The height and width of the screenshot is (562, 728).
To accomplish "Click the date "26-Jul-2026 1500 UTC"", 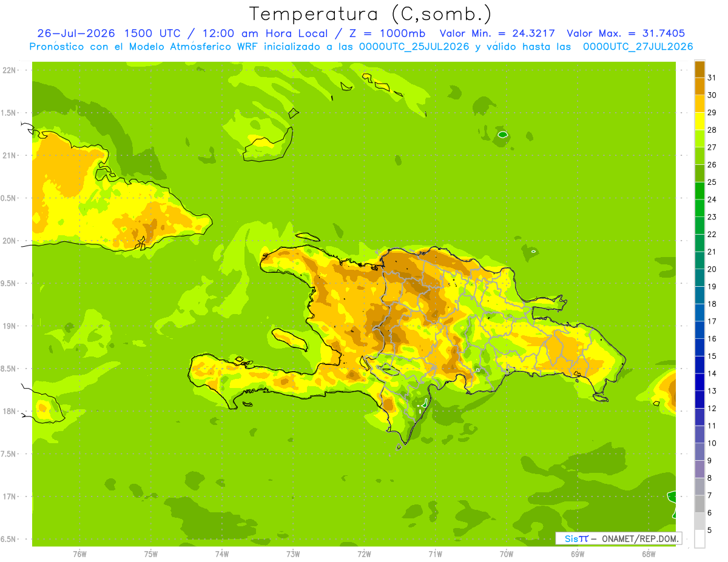I will coord(109,33).
